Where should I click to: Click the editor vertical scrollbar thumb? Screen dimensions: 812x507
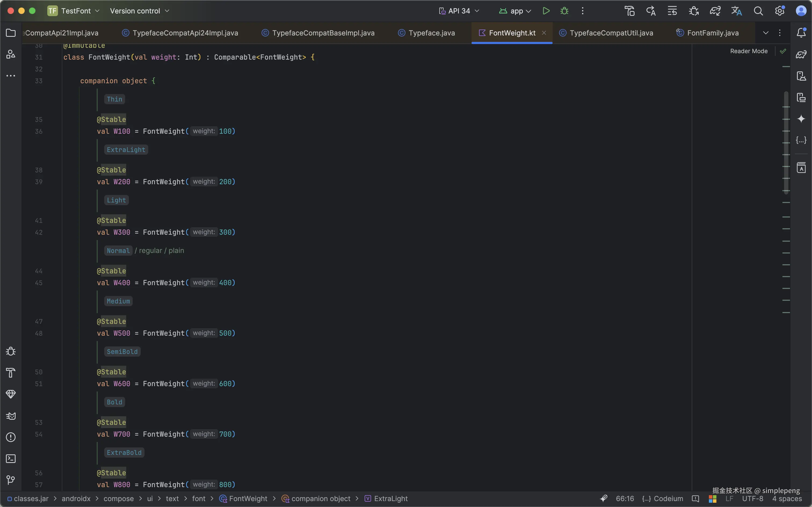point(786,143)
